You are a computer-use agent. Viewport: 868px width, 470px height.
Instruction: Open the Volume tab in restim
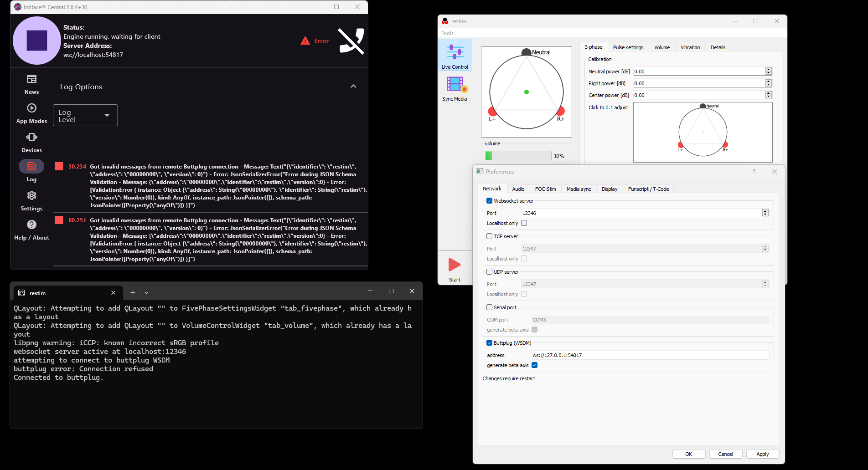tap(662, 47)
